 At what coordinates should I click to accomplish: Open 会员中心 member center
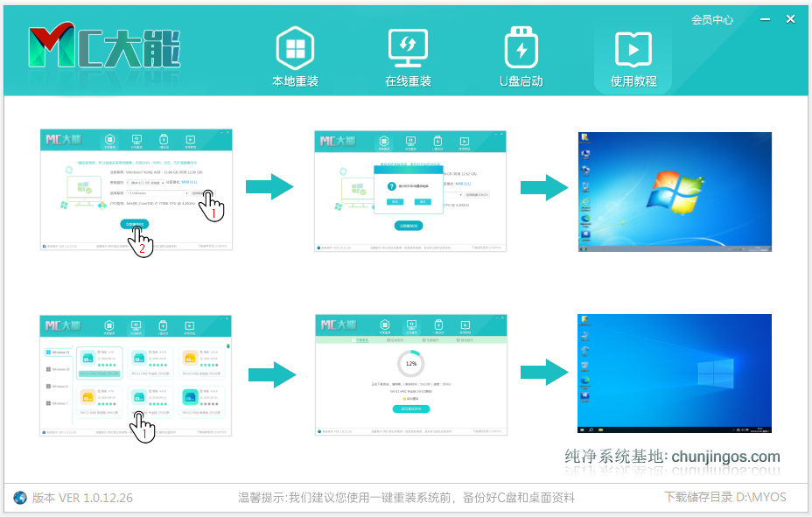click(711, 19)
